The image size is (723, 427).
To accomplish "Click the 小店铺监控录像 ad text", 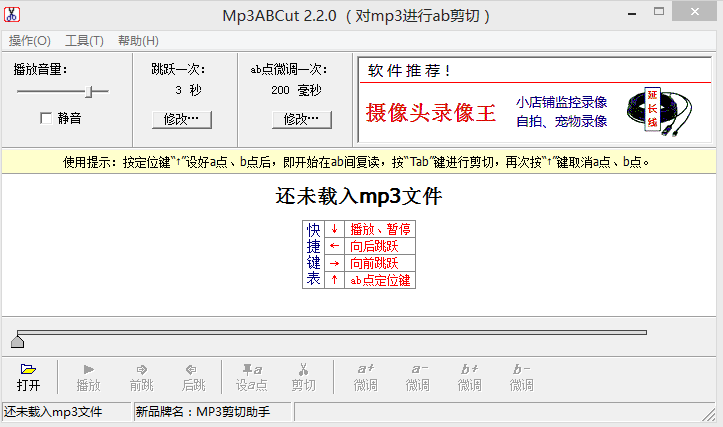I will pos(562,102).
